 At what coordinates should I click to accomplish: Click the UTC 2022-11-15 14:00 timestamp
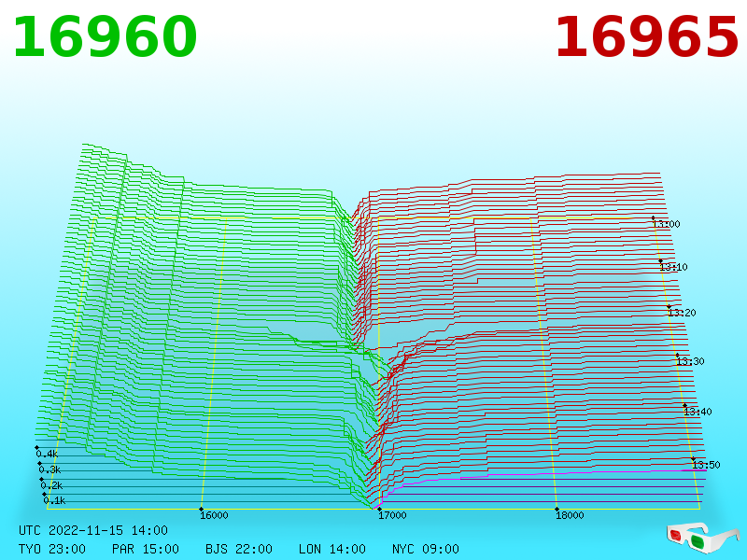click(x=93, y=530)
